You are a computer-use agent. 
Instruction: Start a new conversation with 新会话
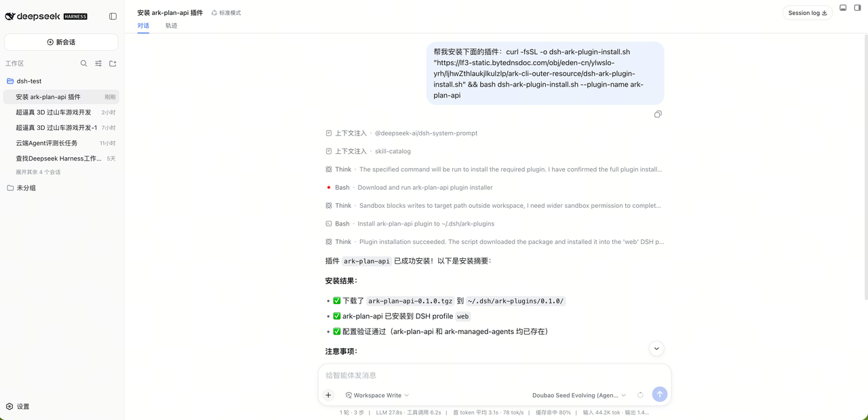click(61, 42)
